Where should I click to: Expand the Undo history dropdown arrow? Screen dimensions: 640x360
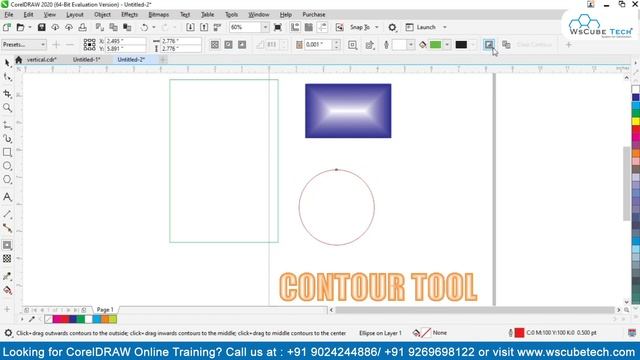pos(153,27)
